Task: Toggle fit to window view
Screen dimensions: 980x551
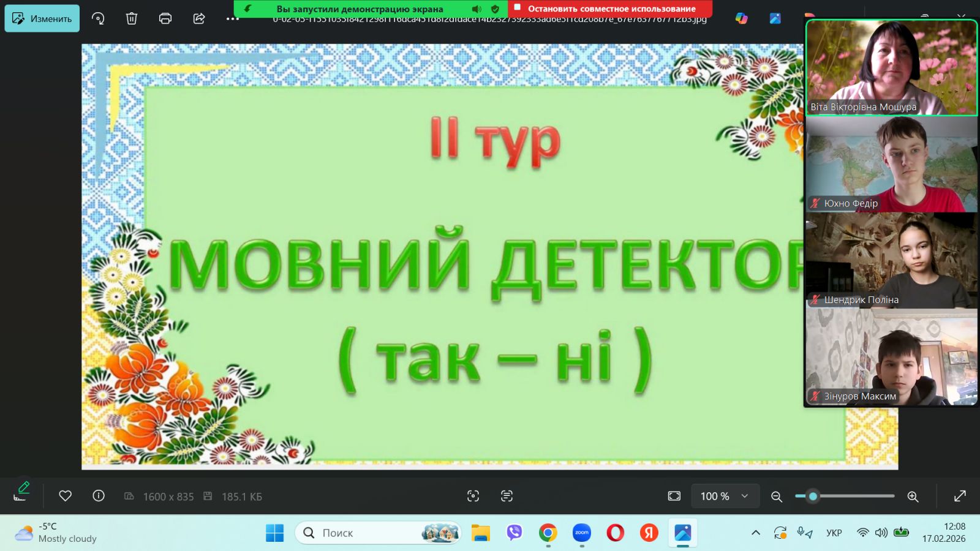Action: tap(674, 496)
